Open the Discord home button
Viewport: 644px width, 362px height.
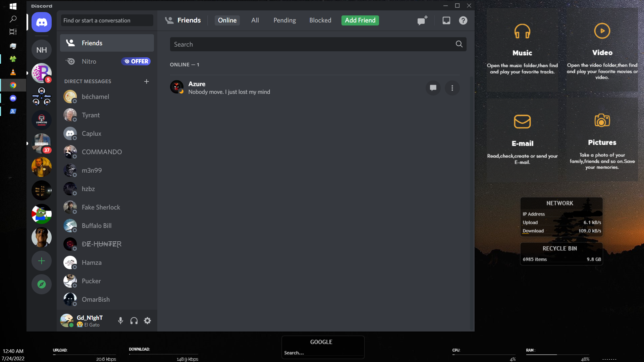click(42, 22)
